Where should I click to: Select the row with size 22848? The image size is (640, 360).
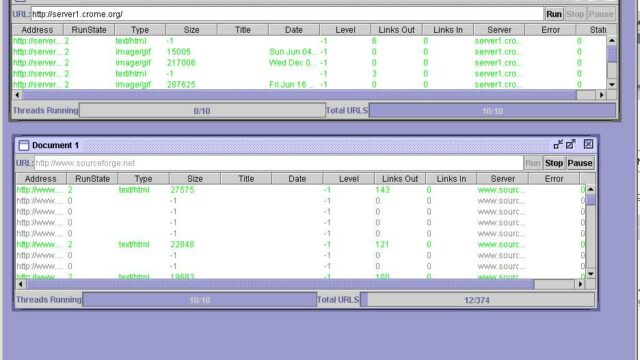pos(300,244)
